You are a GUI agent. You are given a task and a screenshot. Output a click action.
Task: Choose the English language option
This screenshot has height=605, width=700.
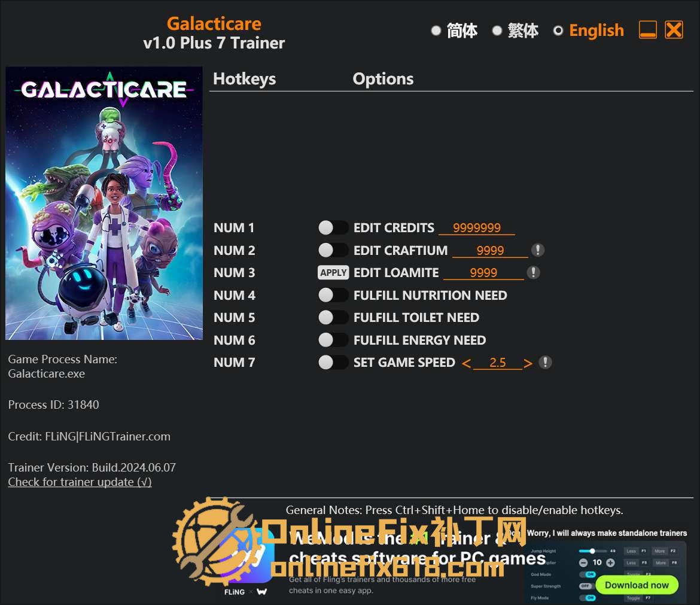(x=558, y=31)
